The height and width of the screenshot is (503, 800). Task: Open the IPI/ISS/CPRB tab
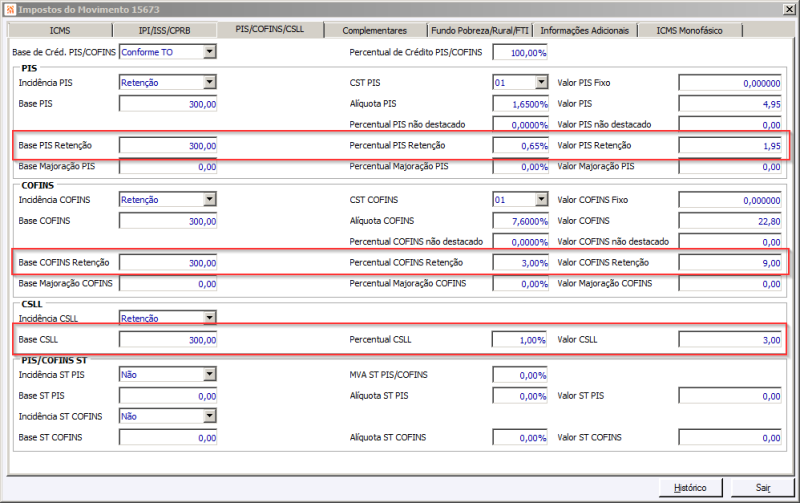(x=164, y=31)
